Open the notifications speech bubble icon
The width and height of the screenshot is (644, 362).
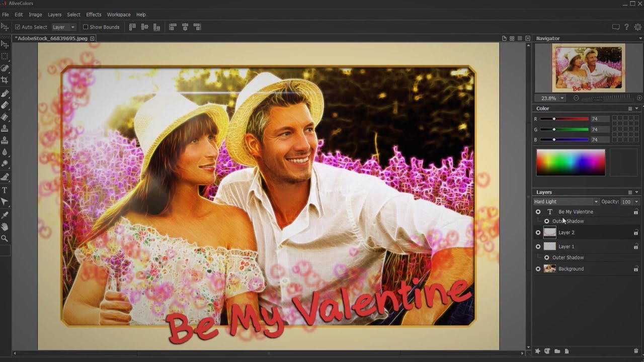click(x=615, y=27)
